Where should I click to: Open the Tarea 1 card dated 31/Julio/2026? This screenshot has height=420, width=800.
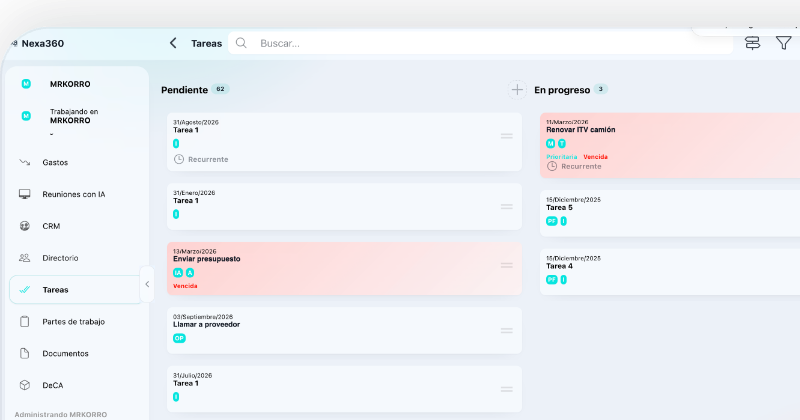(344, 389)
